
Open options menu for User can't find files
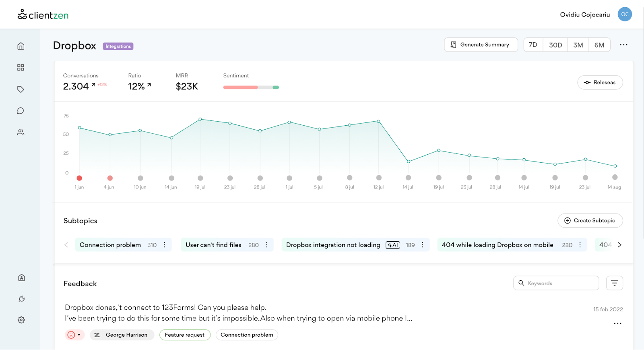(266, 245)
